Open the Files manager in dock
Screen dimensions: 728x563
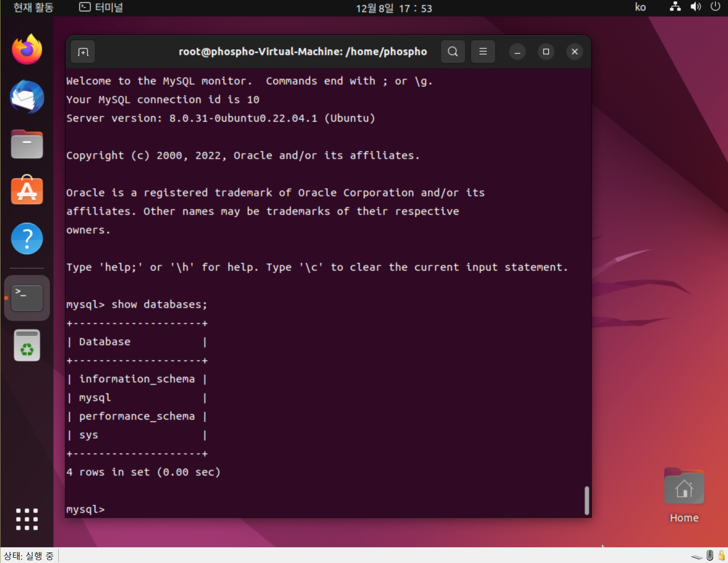click(27, 144)
